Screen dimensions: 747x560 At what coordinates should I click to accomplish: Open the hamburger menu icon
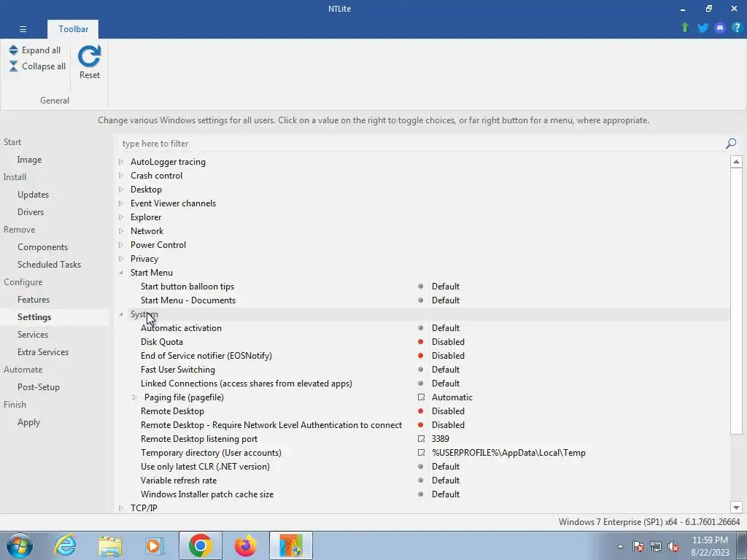pyautogui.click(x=23, y=29)
